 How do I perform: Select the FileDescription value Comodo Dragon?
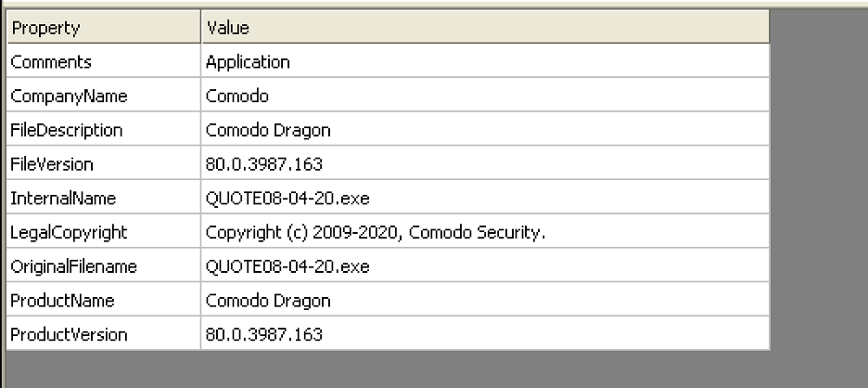(268, 130)
